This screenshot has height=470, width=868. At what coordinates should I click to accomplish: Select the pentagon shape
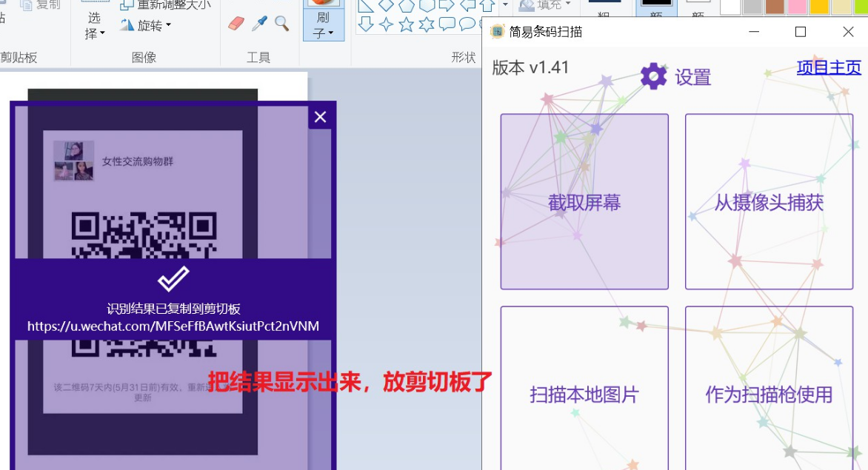[x=407, y=6]
